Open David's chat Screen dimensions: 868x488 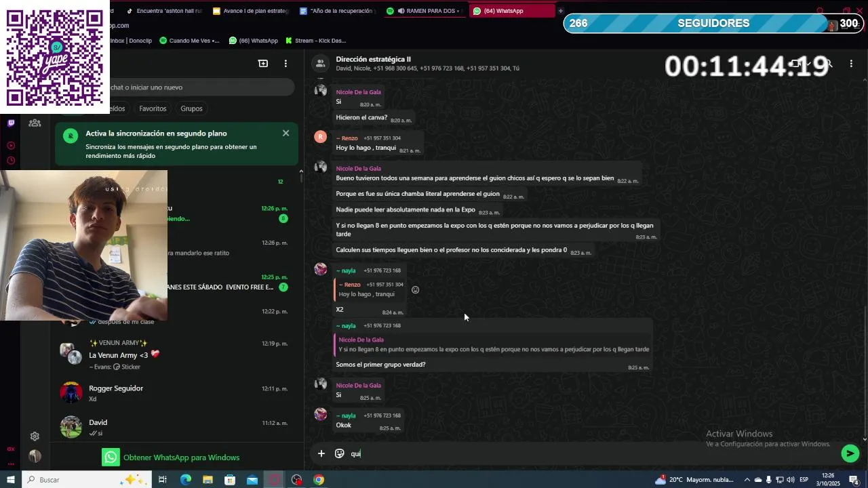pos(176,427)
